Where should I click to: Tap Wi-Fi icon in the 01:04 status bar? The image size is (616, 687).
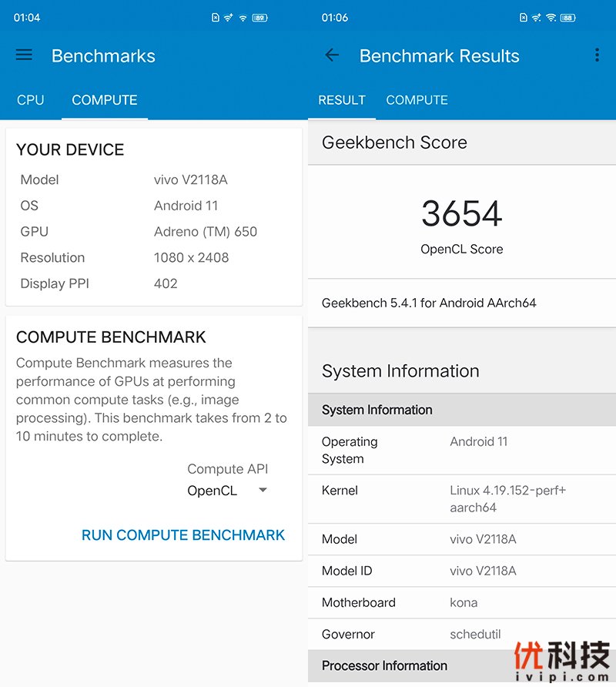click(243, 18)
